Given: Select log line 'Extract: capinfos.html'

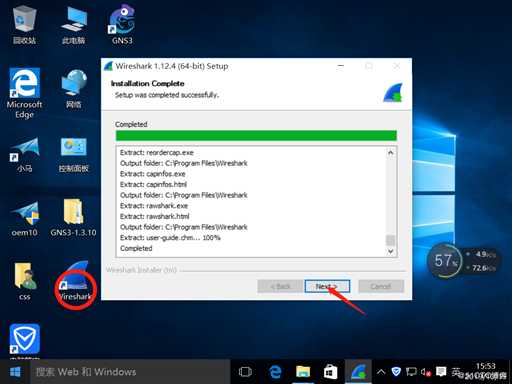Looking at the screenshot, I should coord(153,185).
